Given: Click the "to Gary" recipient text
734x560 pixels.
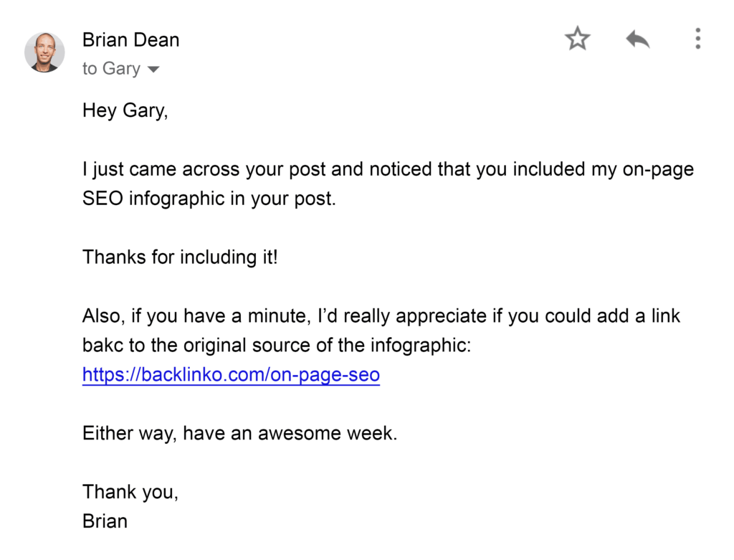Looking at the screenshot, I should click(x=111, y=69).
